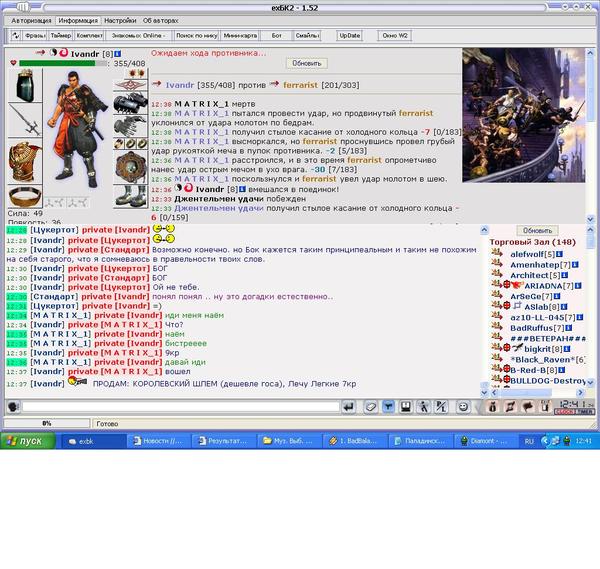Select player ARIADNA[7] in list

pyautogui.click(x=548, y=286)
